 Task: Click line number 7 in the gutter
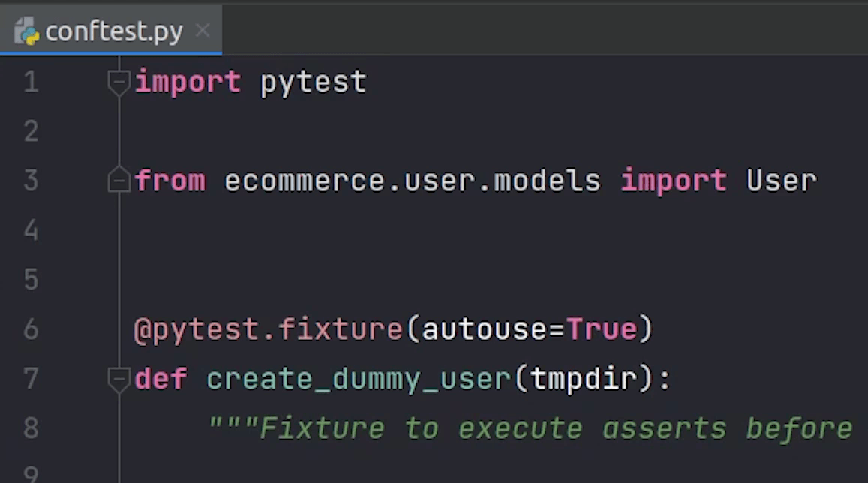coord(31,379)
